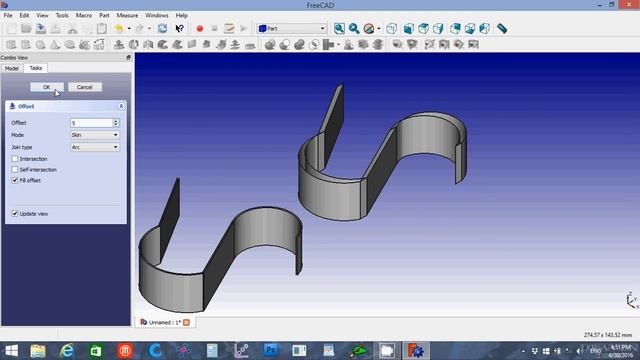The image size is (640, 360).
Task: Uncheck the Update view checkbox
Action: pyautogui.click(x=15, y=213)
